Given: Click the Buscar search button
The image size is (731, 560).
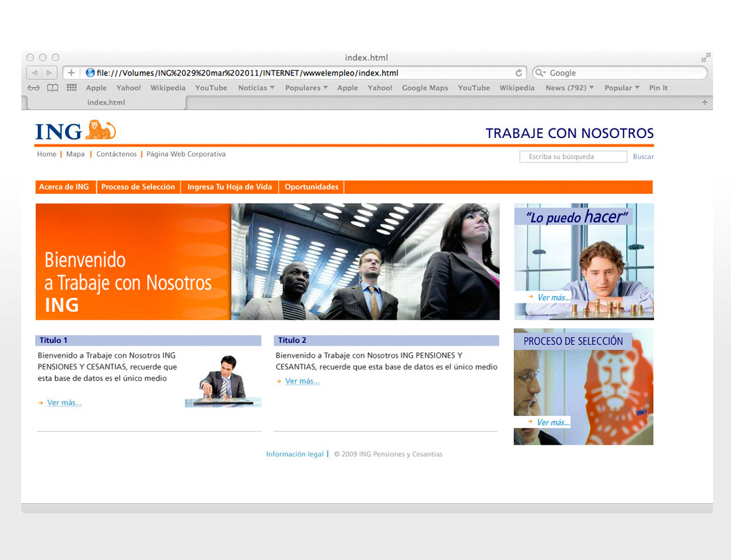Looking at the screenshot, I should (643, 157).
